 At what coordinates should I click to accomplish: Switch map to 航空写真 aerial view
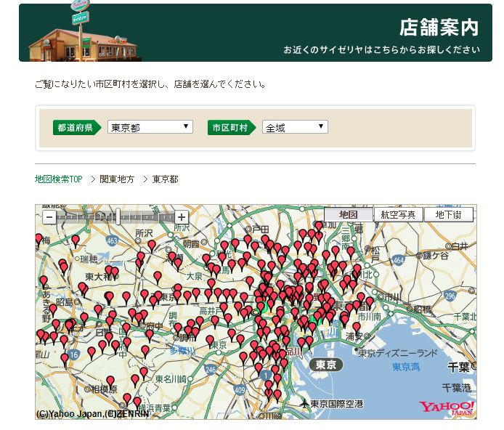coord(398,214)
